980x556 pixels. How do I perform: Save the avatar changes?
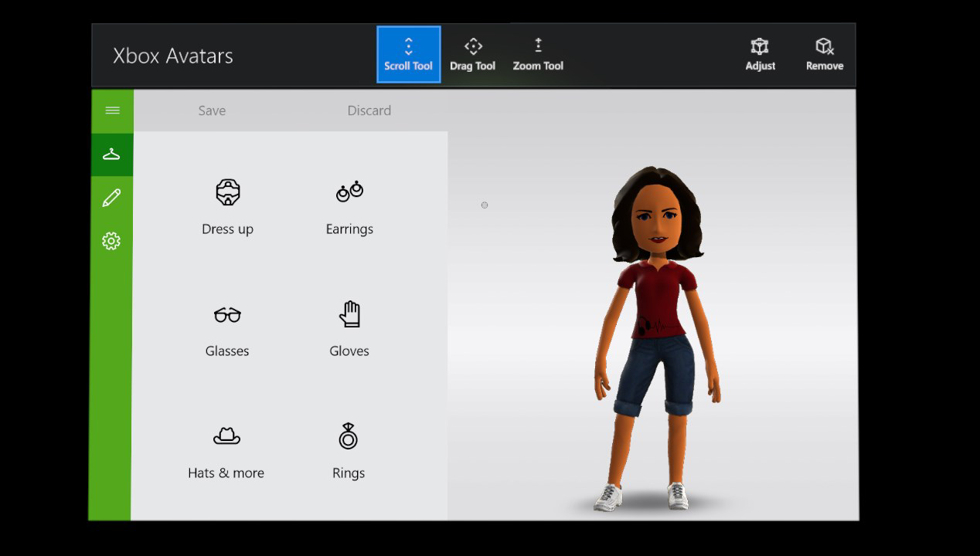point(212,110)
